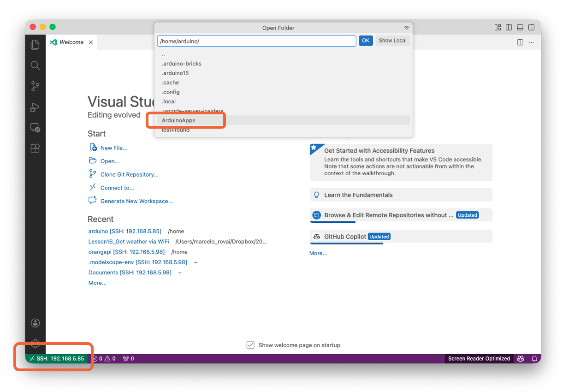Select the .cache folder entry
Viewport: 563px width, 392px height.
tap(283, 83)
